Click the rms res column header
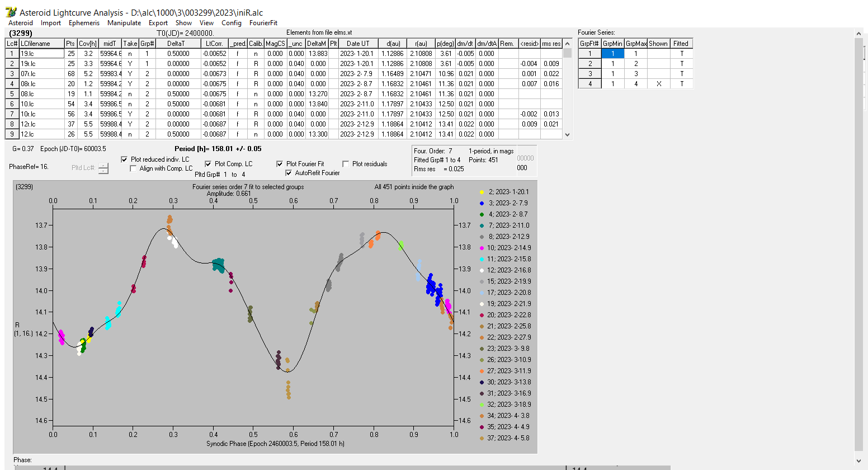The image size is (868, 470). tap(551, 43)
